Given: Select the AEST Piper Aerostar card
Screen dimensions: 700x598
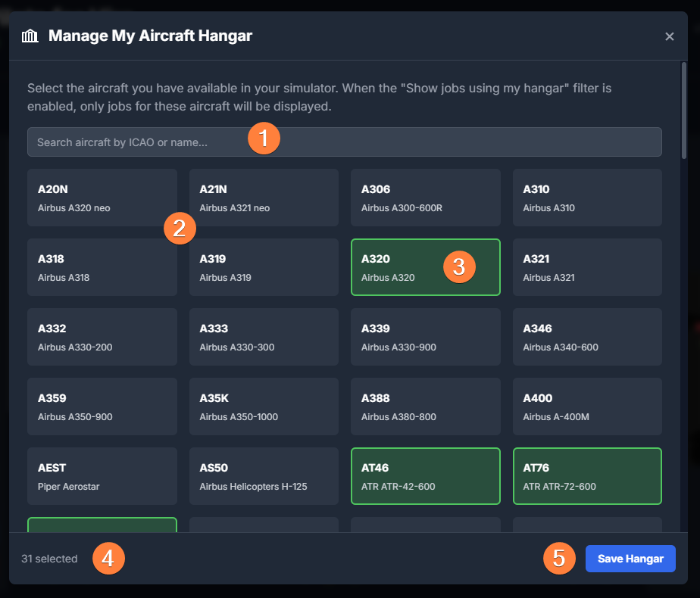Looking at the screenshot, I should click(x=102, y=476).
